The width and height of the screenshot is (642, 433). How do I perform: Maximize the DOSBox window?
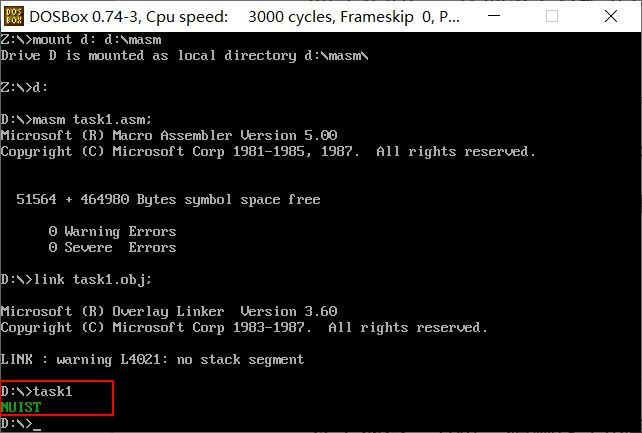[x=552, y=16]
